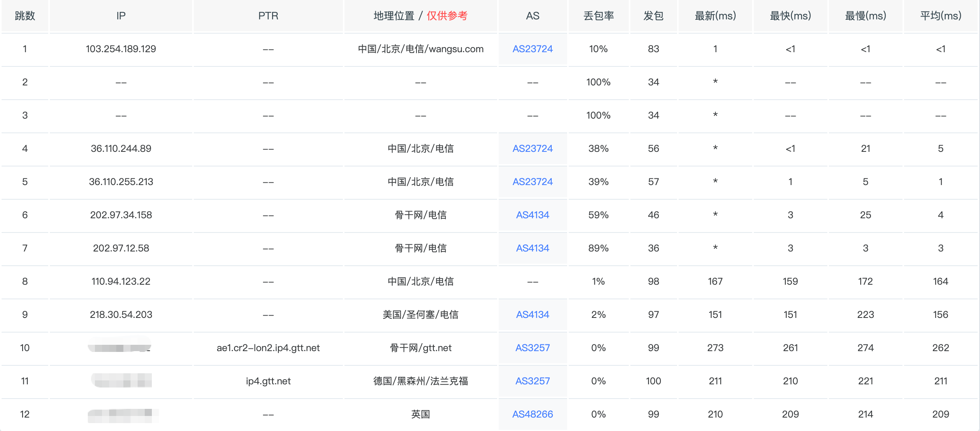This screenshot has width=980, height=431.
Task: Click the IP 110.94.123.22 cell
Action: click(121, 282)
